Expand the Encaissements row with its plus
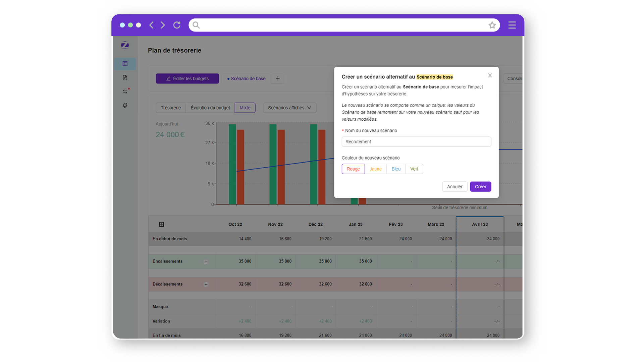644x362 pixels. coord(206,262)
